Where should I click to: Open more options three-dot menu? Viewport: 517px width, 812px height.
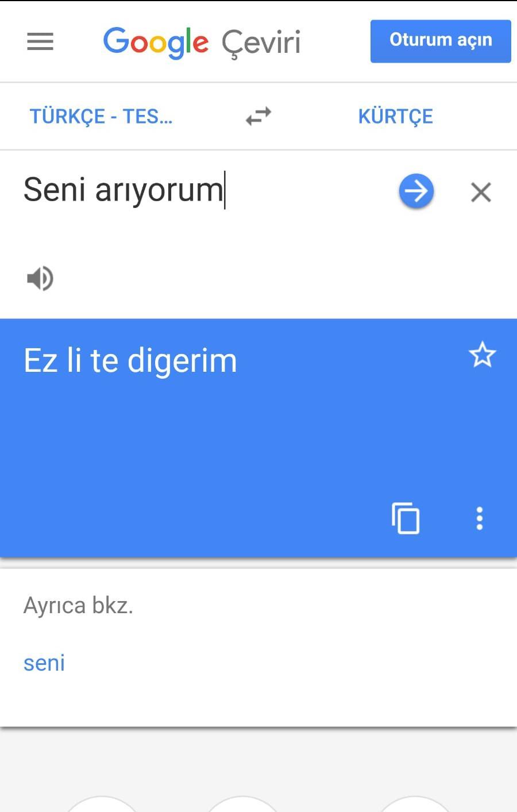[480, 518]
